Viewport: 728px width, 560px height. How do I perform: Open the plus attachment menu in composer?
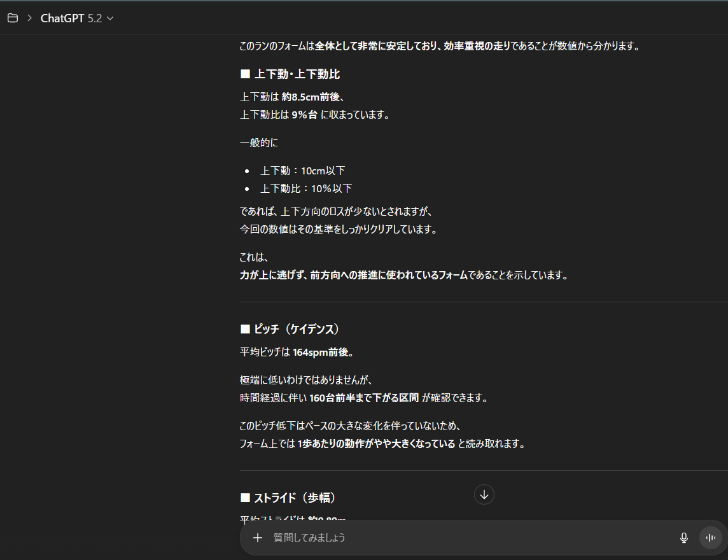coord(257,538)
